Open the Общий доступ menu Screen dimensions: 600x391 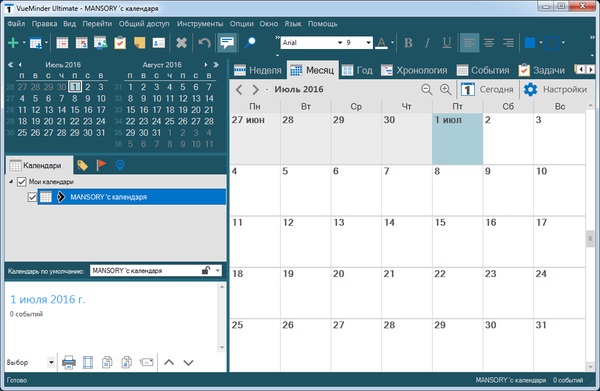(144, 24)
